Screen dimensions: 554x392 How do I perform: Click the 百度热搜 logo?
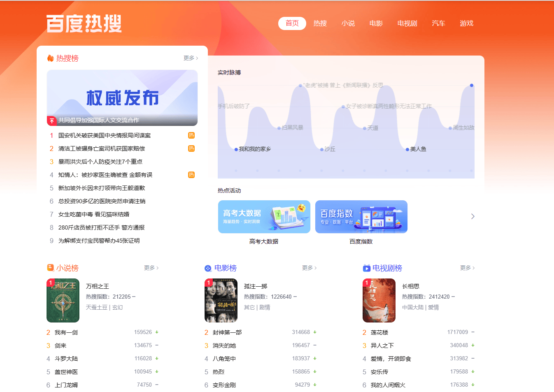pos(84,23)
